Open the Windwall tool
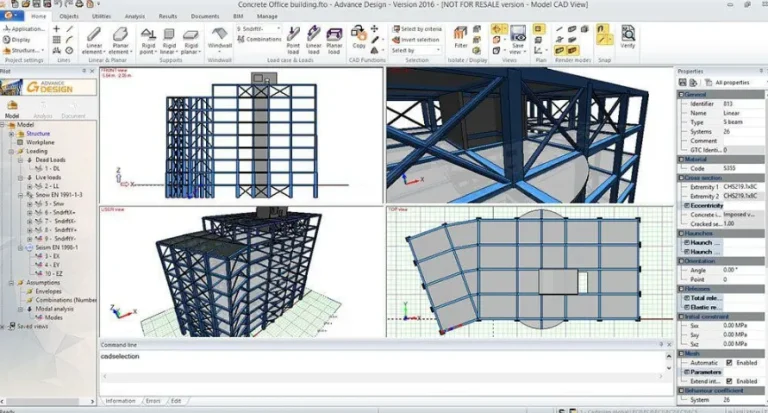This screenshot has width=768, height=413. click(x=219, y=38)
